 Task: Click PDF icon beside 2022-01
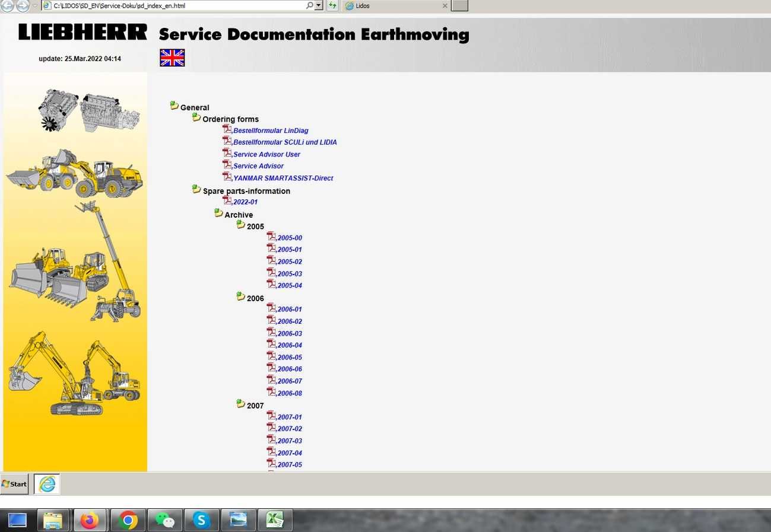[227, 201]
